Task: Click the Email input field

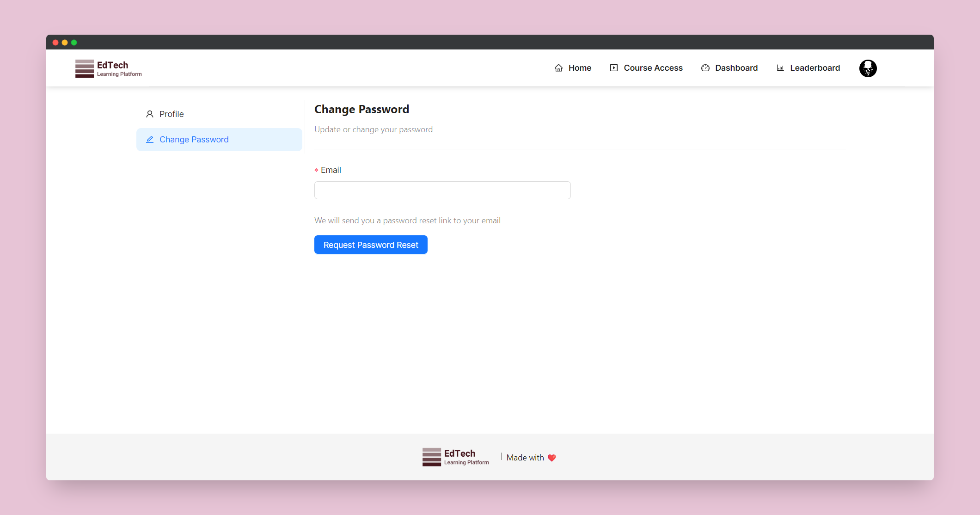Action: pos(443,190)
